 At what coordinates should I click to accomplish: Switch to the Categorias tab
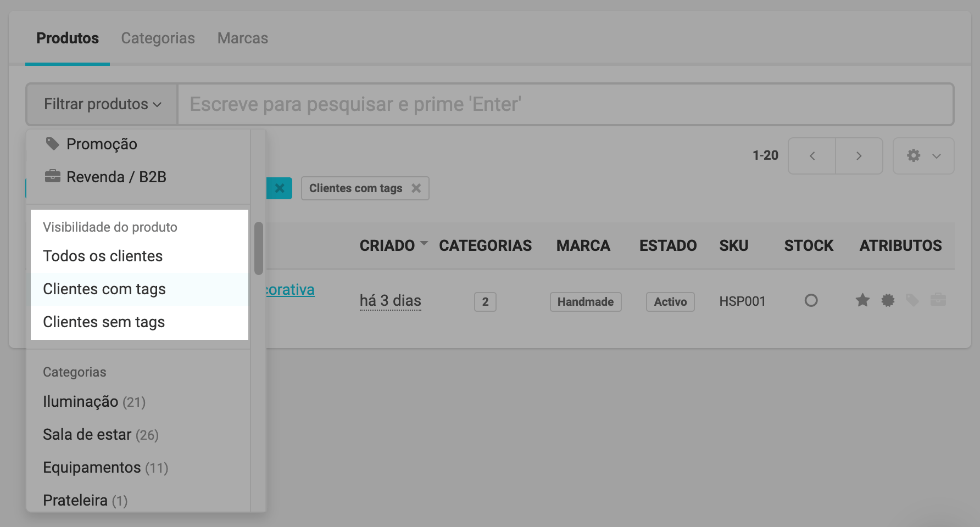click(158, 38)
